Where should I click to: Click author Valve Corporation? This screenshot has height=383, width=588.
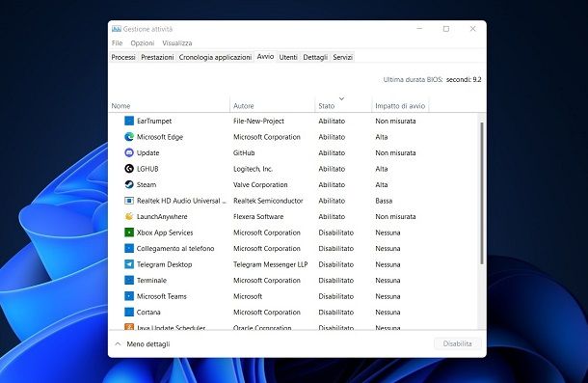click(x=260, y=184)
